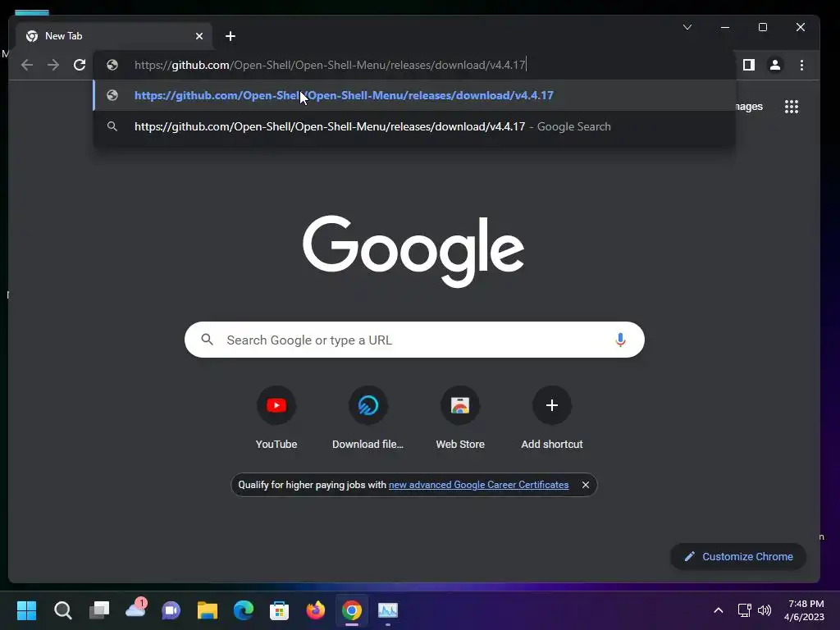Open the Chrome profile avatar menu
840x630 pixels.
coord(774,65)
